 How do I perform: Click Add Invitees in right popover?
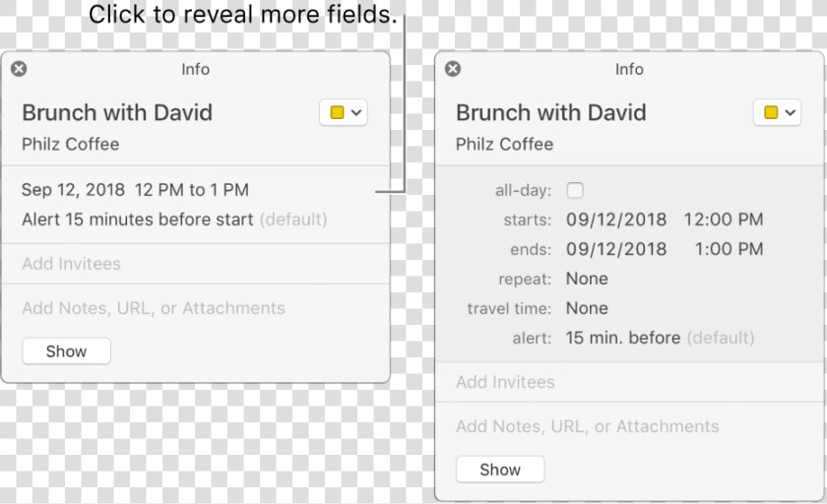point(505,382)
